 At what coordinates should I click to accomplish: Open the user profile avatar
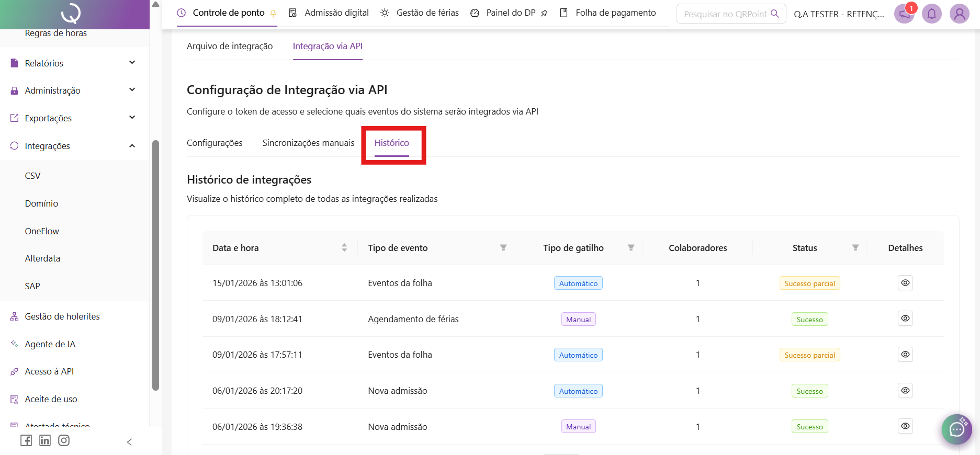coord(959,14)
